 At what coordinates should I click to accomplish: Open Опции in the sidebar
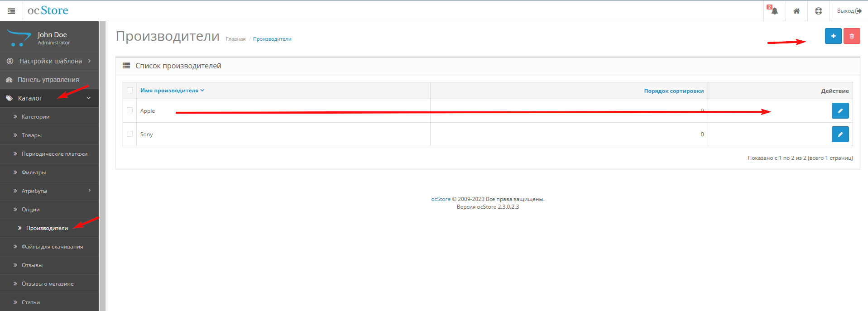[49, 210]
